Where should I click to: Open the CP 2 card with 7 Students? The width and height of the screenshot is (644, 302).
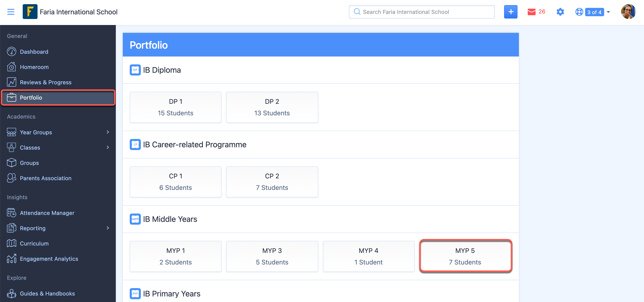pyautogui.click(x=272, y=182)
